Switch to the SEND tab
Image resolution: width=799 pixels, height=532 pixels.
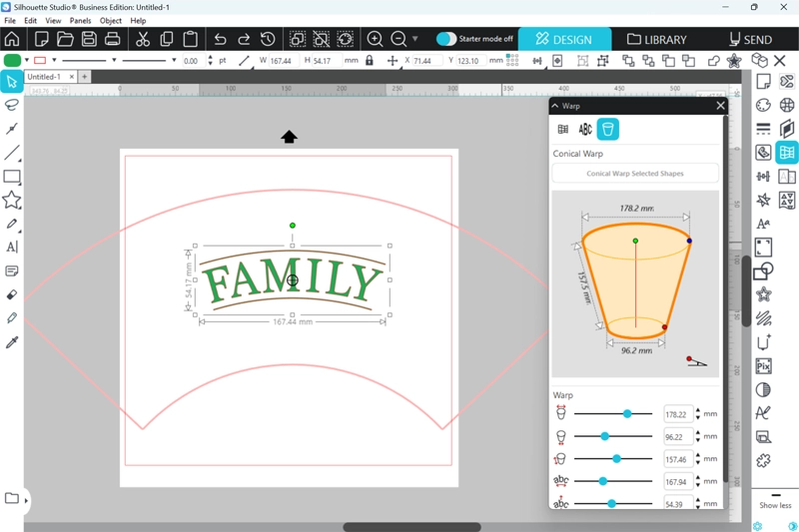(x=749, y=39)
